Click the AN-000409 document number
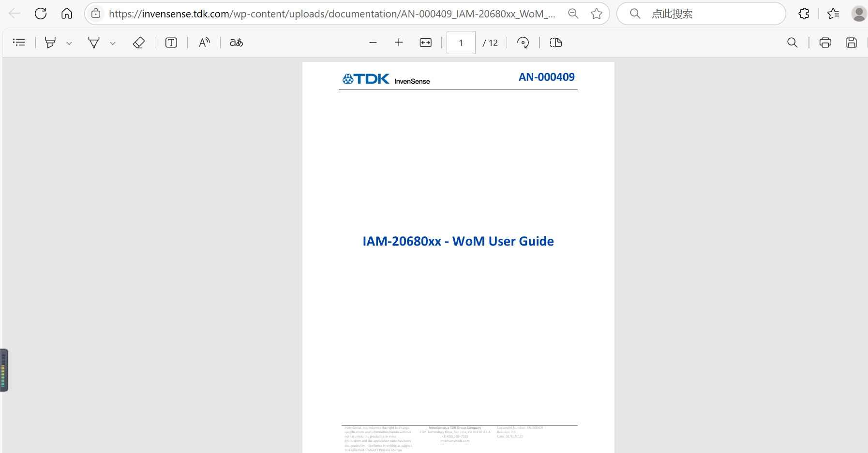This screenshot has height=453, width=868. pos(547,77)
